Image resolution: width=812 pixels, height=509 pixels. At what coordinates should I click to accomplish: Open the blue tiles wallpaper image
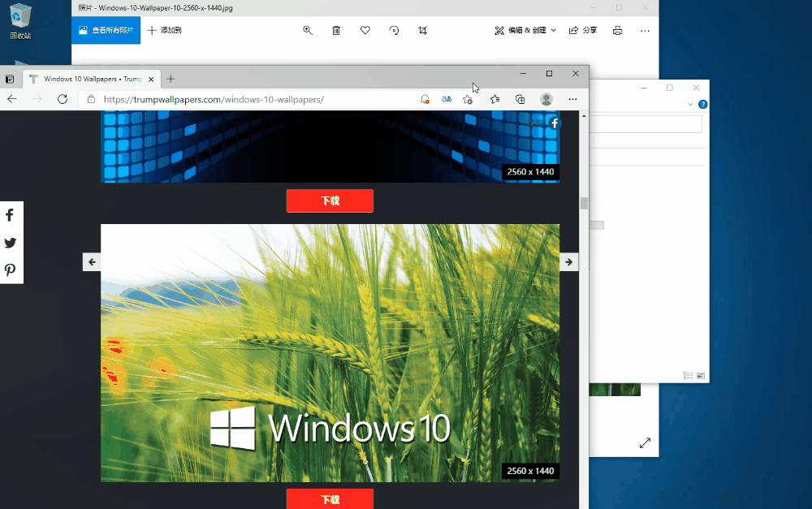coord(330,147)
